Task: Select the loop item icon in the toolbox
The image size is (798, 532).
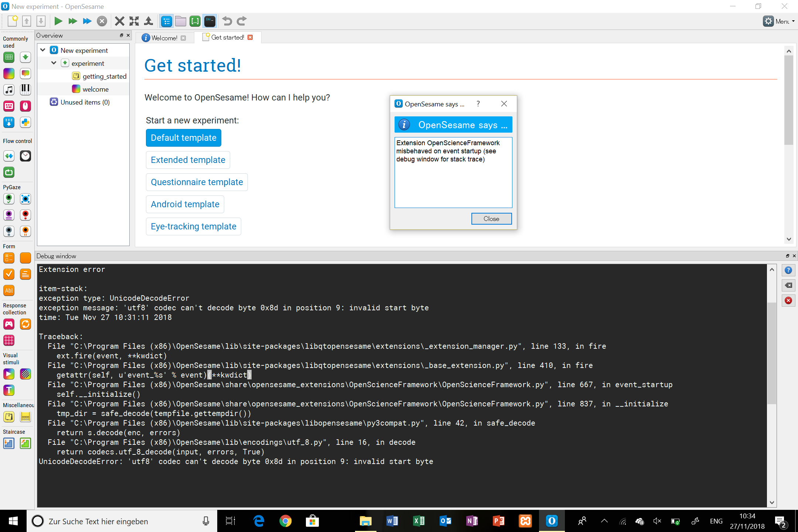Action: 9,57
